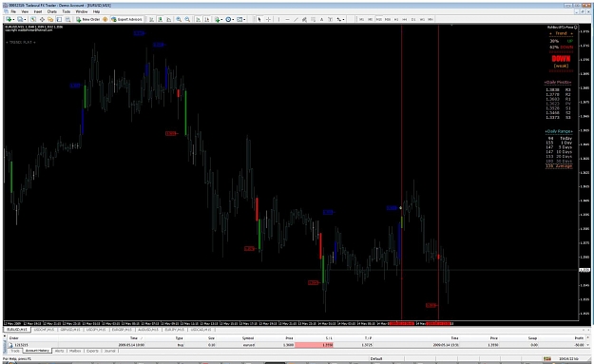Select the Equidistant Channel tool
The image size is (594, 364).
pos(304,19)
